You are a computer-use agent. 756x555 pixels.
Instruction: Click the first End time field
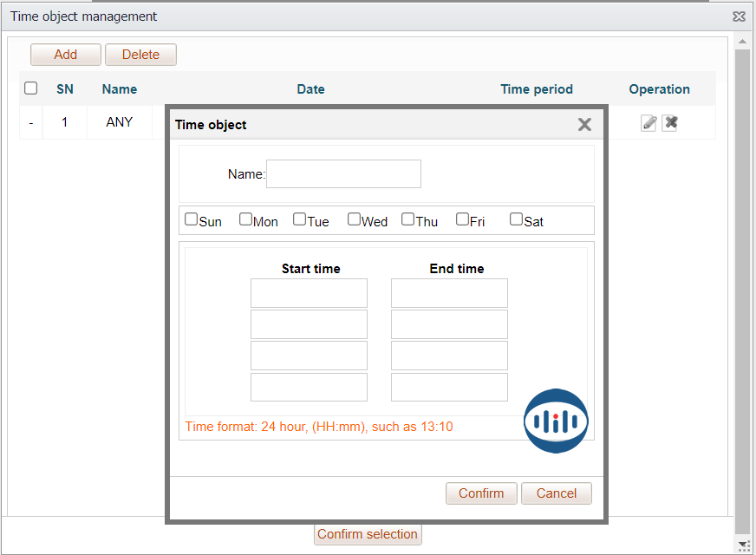pos(449,293)
